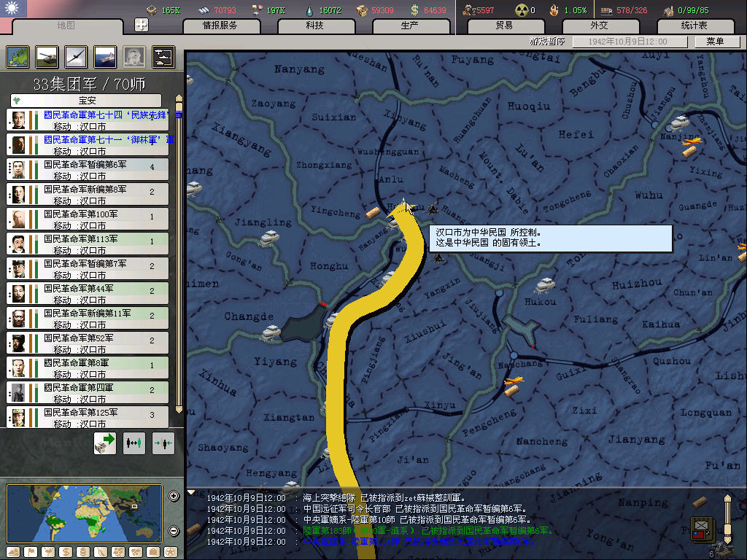Open the naval units (ship) overview
This screenshot has width=747, height=560.
[x=104, y=56]
